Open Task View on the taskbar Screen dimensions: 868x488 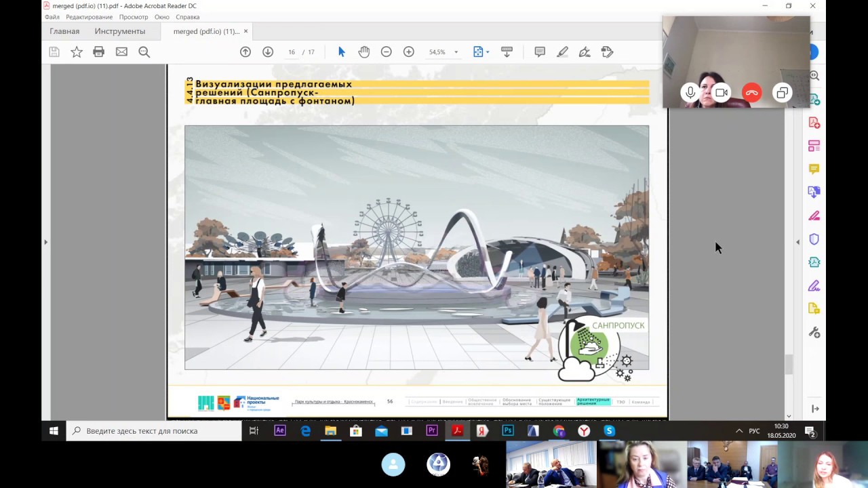[x=254, y=430]
